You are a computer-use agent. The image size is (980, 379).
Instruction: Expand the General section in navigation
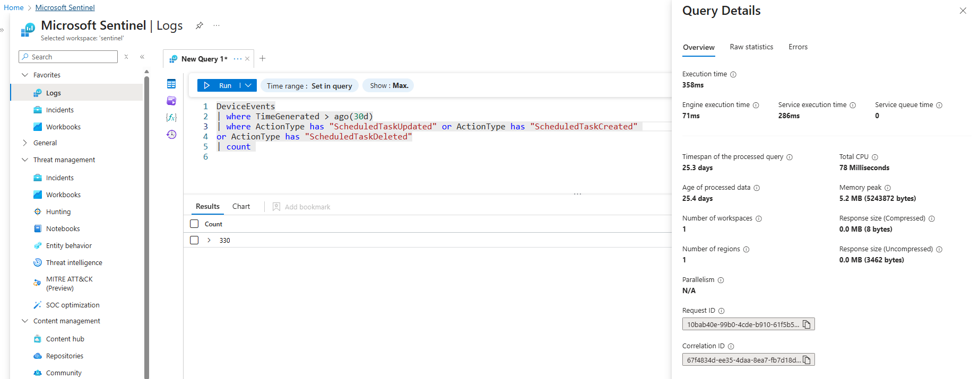click(25, 143)
